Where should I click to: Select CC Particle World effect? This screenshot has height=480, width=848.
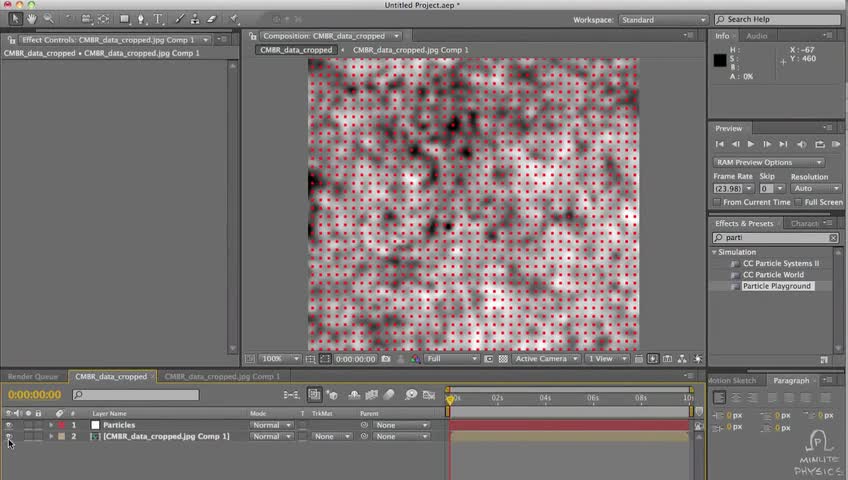pos(773,275)
